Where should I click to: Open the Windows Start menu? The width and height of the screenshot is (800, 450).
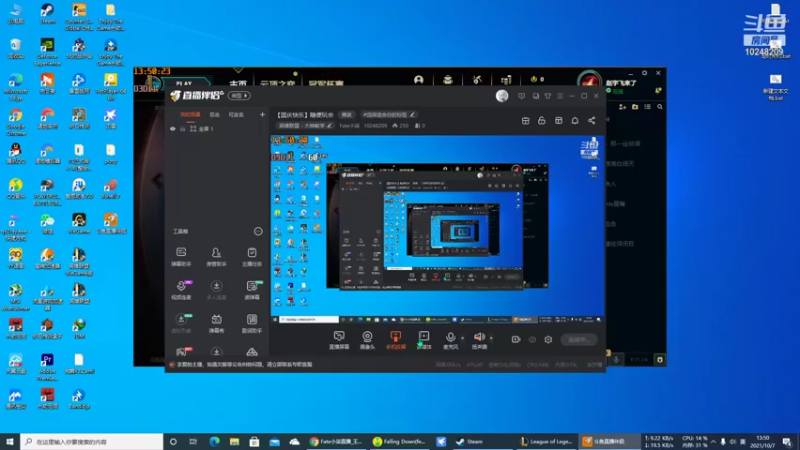[x=10, y=441]
